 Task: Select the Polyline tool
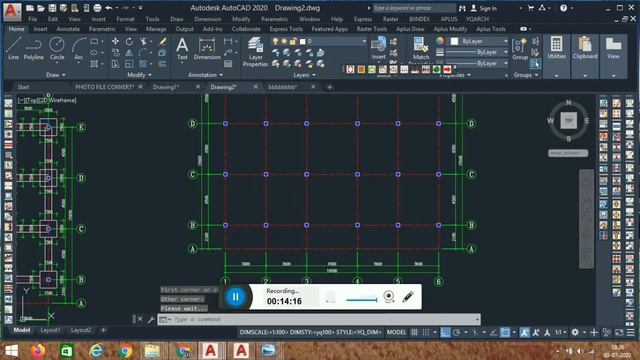click(x=33, y=48)
